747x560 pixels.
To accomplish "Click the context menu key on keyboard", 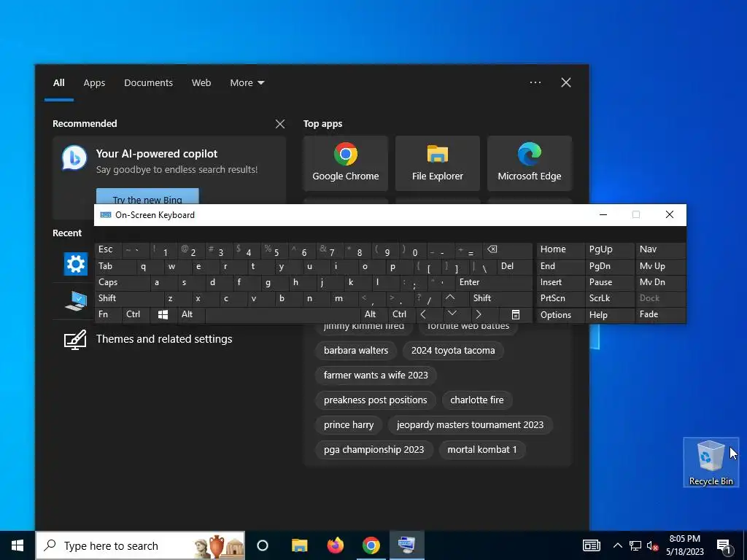I will [x=516, y=314].
